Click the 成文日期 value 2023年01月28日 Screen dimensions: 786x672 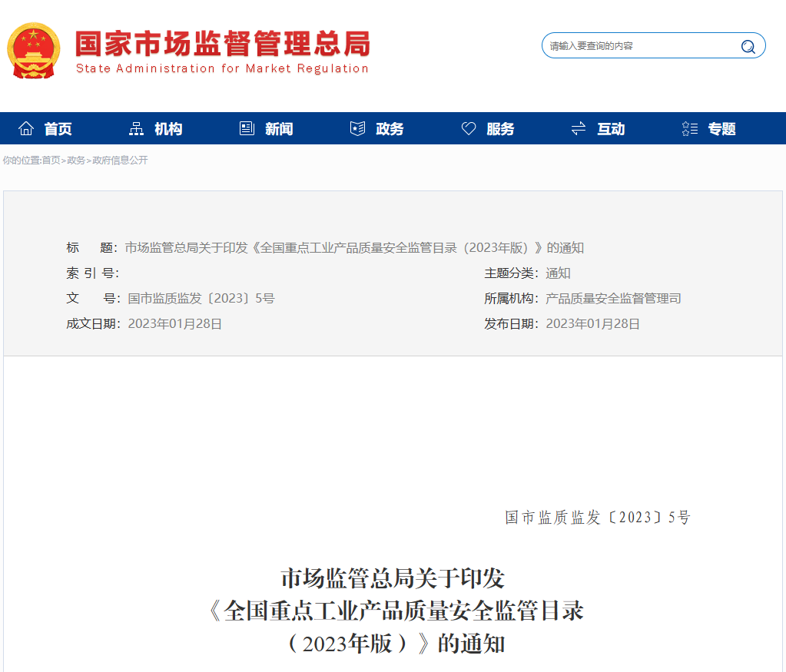(175, 324)
